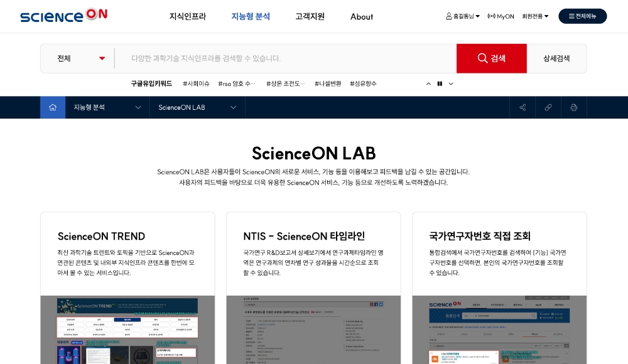628x364 pixels.
Task: Show next keyword set with down arrow
Action: tap(451, 83)
